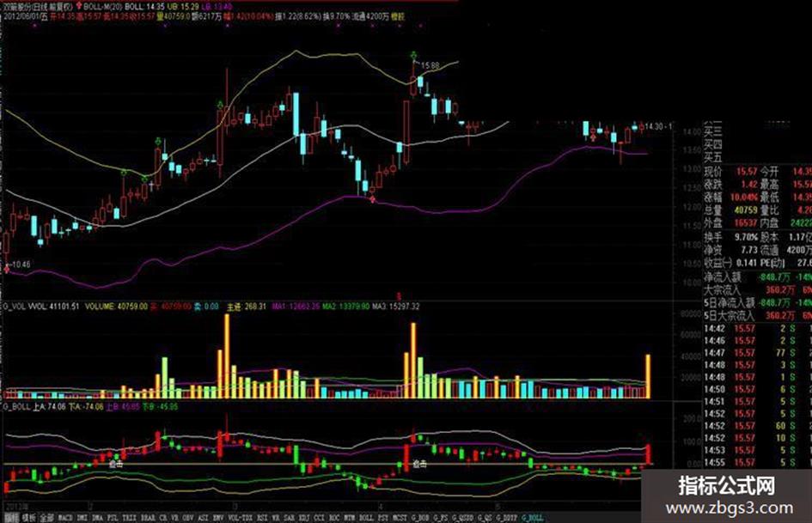Switch to the RSI indicator tab
The image size is (812, 523).
click(x=261, y=517)
